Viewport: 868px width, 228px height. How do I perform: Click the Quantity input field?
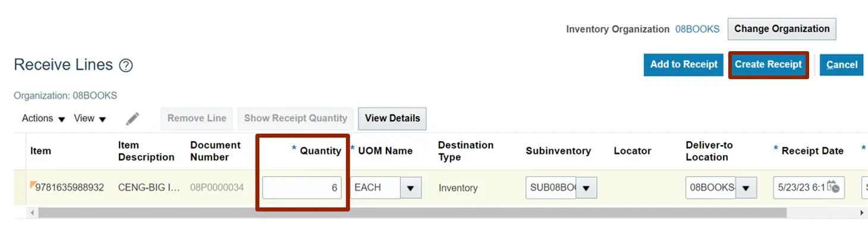pyautogui.click(x=302, y=188)
